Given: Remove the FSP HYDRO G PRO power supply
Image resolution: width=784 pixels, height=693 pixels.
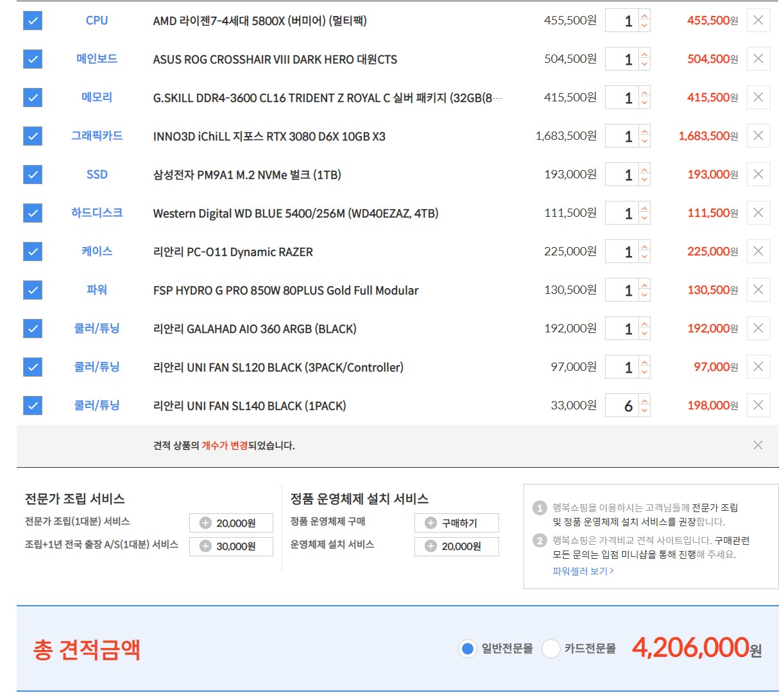Looking at the screenshot, I should click(758, 290).
